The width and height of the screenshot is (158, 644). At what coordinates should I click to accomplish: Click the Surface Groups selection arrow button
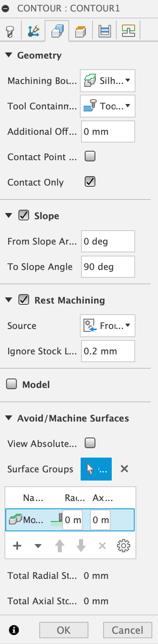(96, 469)
